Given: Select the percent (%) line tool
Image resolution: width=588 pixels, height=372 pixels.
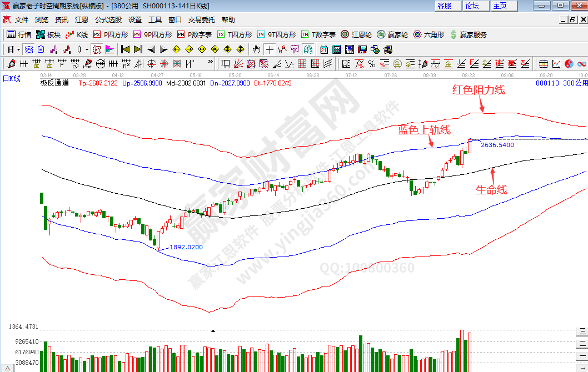Looking at the screenshot, I should point(371,63).
